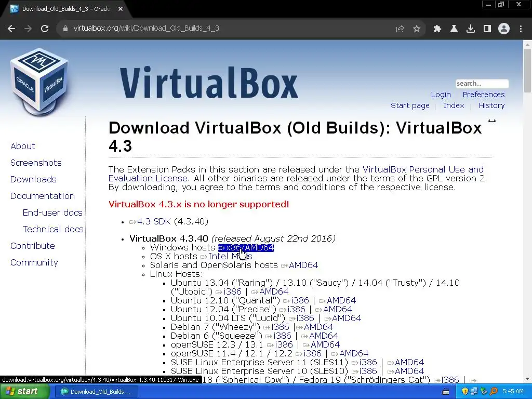Download Debian 6 Squeeze AMD64 package
Screen dimensions: 532x399
[320, 336]
